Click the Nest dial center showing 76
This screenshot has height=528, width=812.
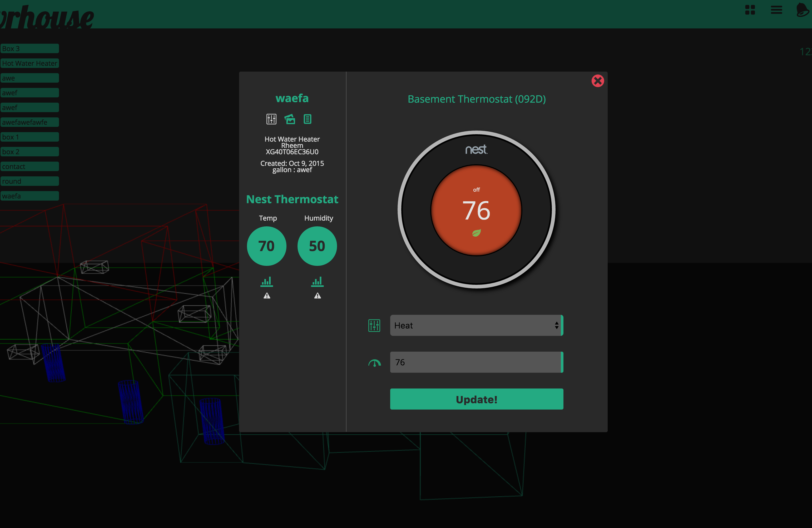coord(476,211)
